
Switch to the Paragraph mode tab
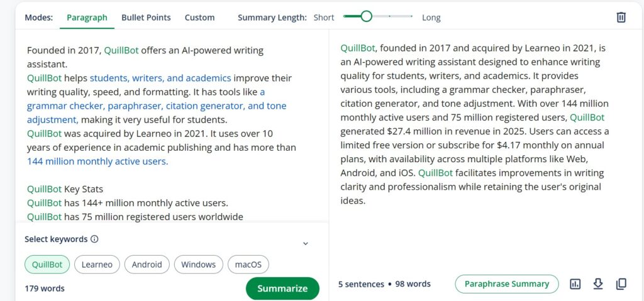pos(87,18)
